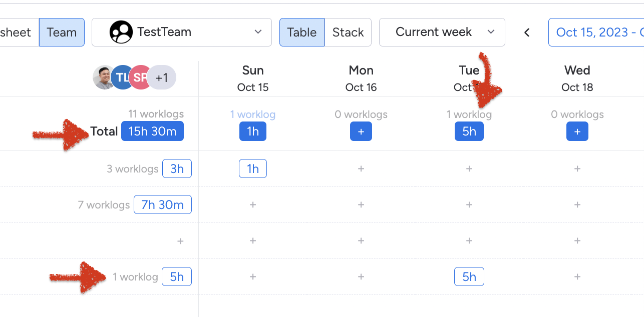Open the Oct 15, 2023 date range picker

pyautogui.click(x=596, y=32)
